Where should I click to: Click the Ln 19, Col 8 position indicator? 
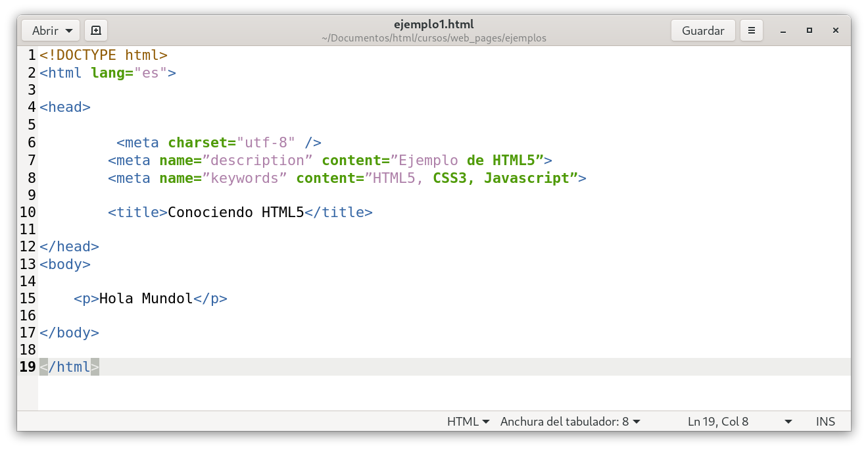click(718, 422)
